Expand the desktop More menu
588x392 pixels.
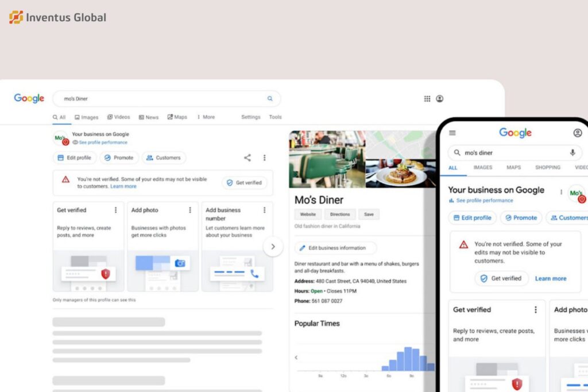[206, 117]
